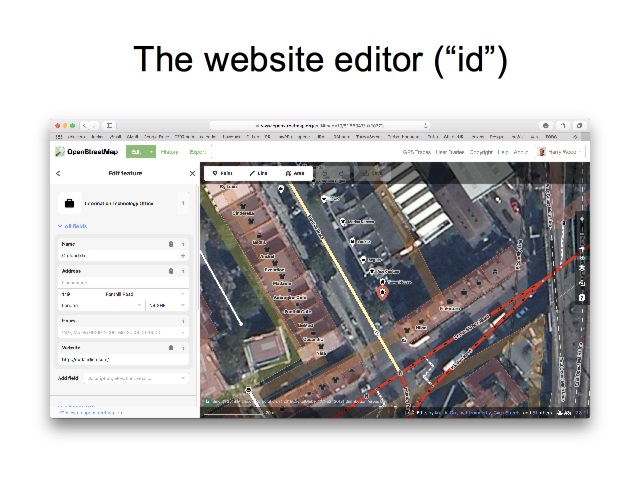The height and width of the screenshot is (480, 640).
Task: Click the briefcase preset icon
Action: pyautogui.click(x=69, y=203)
